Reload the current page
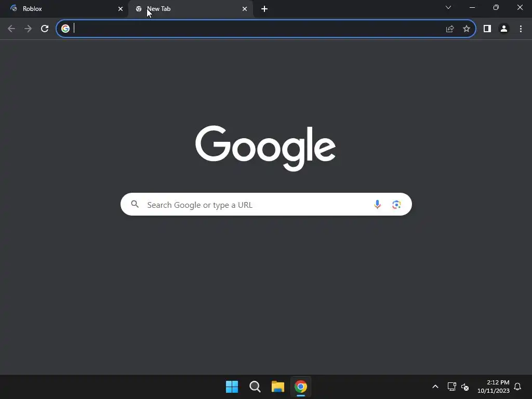532x399 pixels. click(x=45, y=29)
